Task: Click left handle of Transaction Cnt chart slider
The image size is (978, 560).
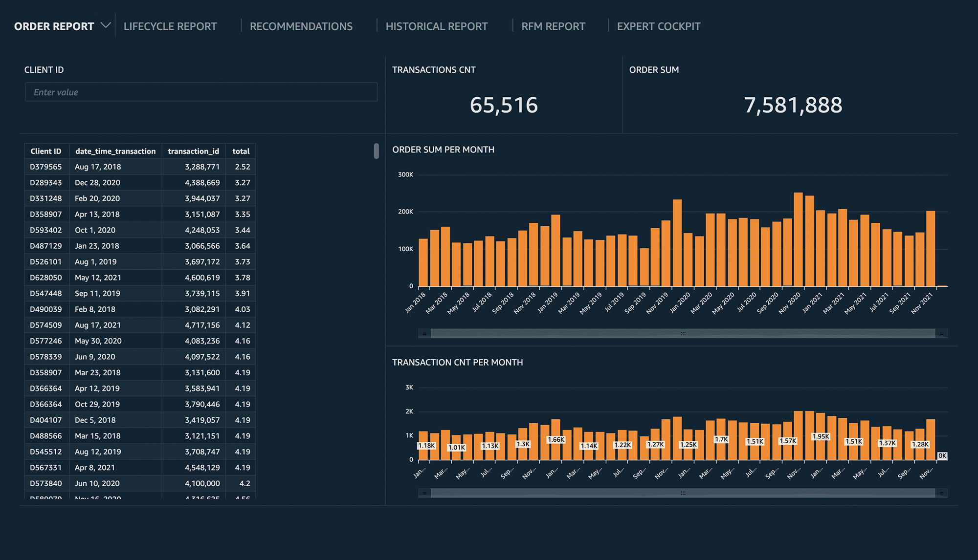Action: pos(424,494)
